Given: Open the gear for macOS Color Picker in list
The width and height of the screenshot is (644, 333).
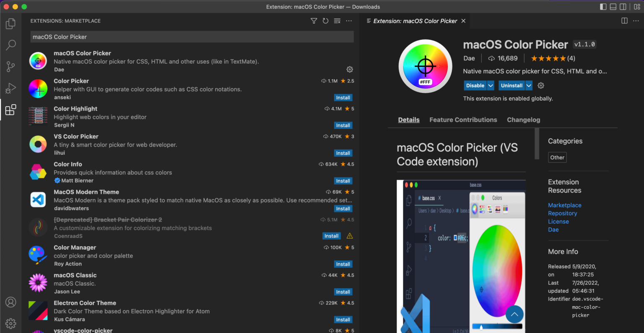Looking at the screenshot, I should coord(350,69).
